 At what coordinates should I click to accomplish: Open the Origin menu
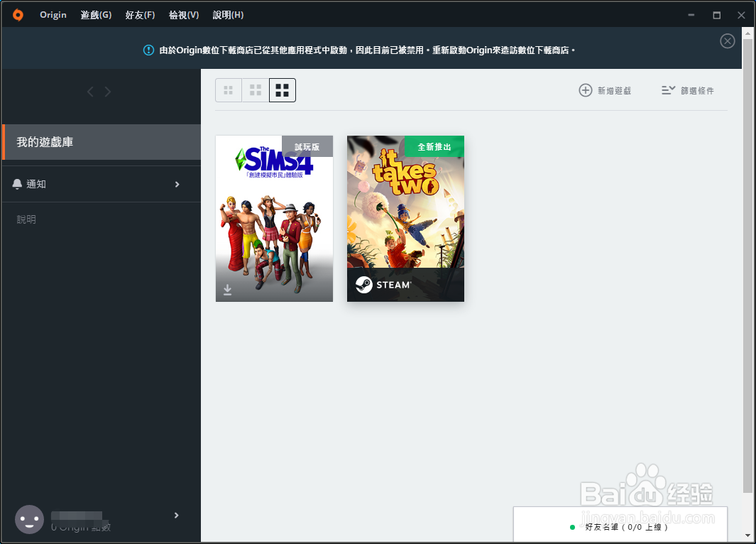tap(53, 15)
